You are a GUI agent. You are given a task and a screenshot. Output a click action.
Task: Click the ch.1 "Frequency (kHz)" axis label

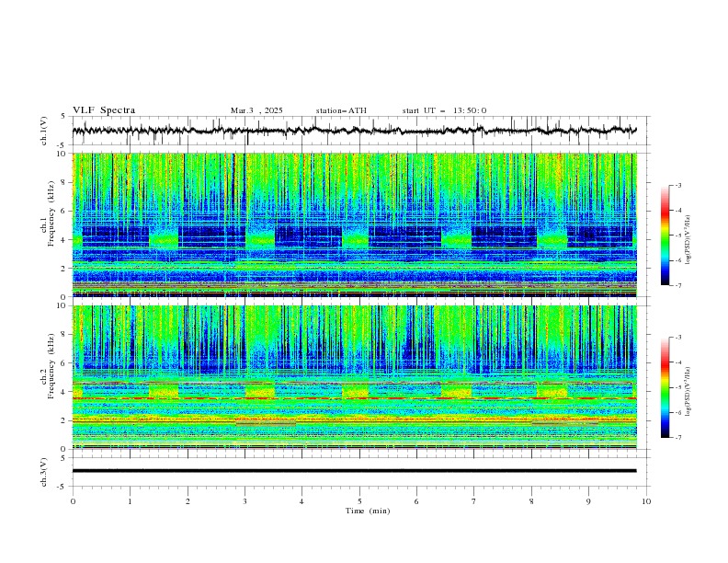[x=53, y=213]
